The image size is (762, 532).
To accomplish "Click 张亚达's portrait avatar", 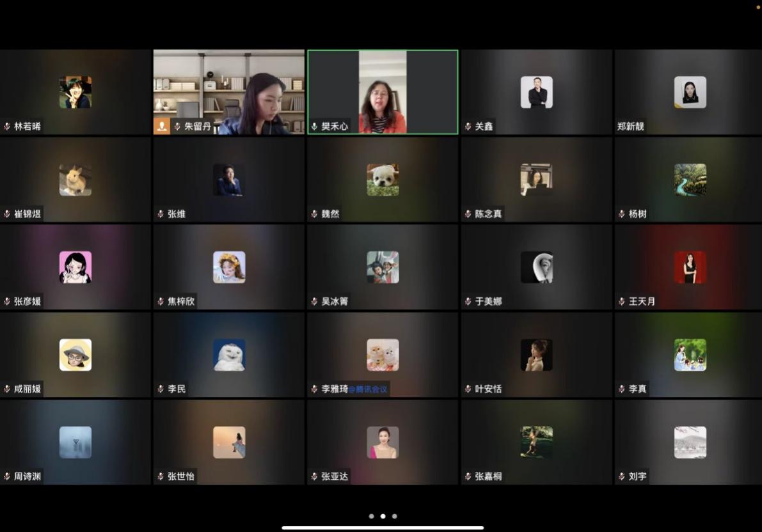I will pos(383,442).
